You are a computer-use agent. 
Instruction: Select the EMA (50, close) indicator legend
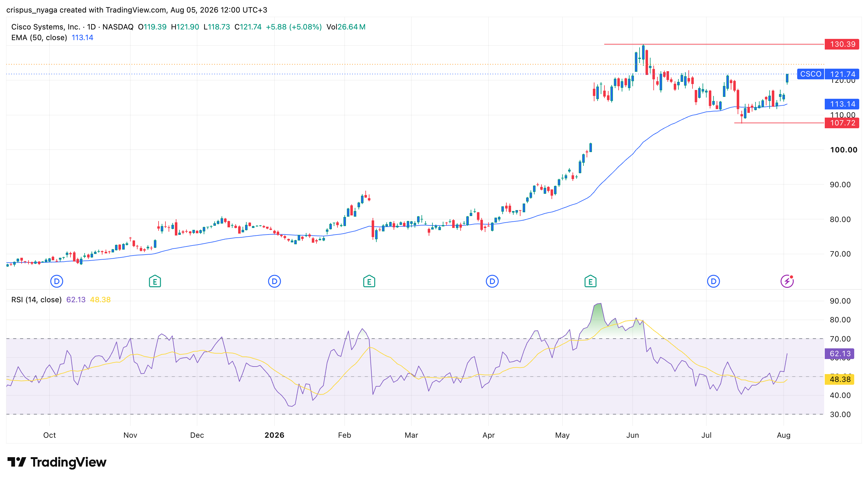pyautogui.click(x=39, y=38)
